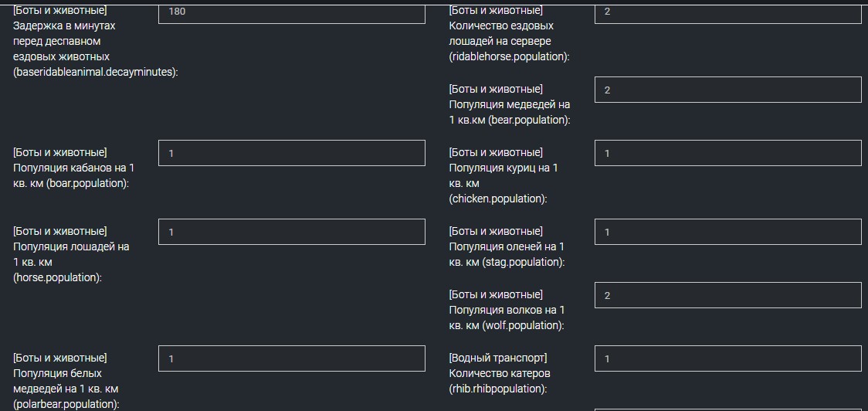This screenshot has width=868, height=411.
Task: Click the 'Популяция волков' label
Action: coord(507,310)
